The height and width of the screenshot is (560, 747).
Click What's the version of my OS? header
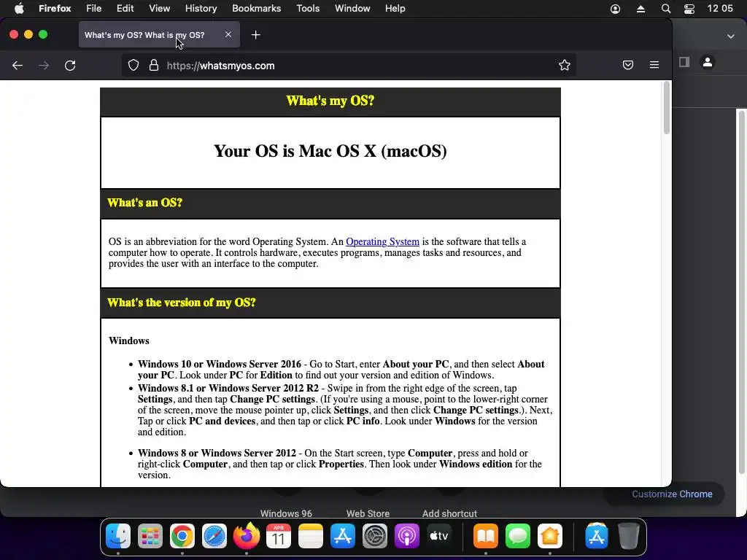182,303
